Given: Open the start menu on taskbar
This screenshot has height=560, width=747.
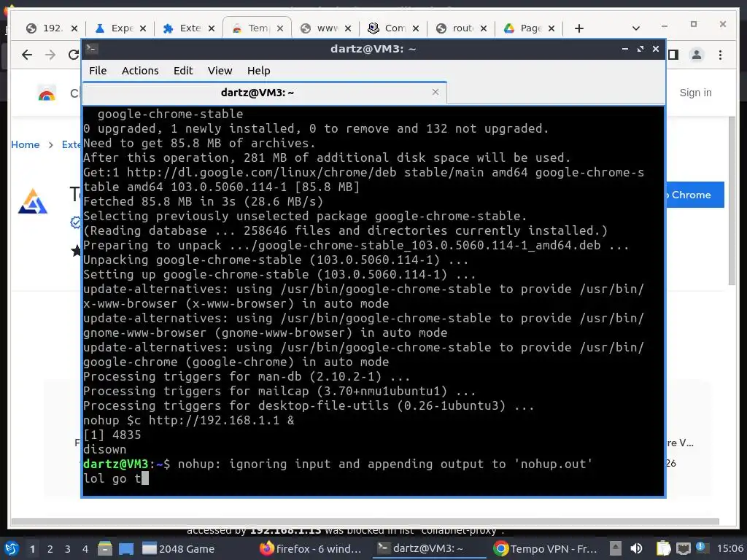Looking at the screenshot, I should [x=12, y=548].
